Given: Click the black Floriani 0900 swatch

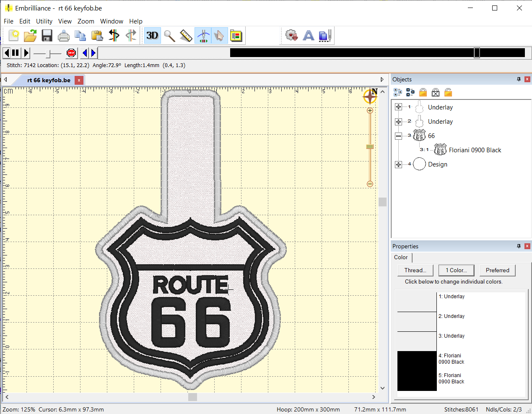Looking at the screenshot, I should [417, 361].
